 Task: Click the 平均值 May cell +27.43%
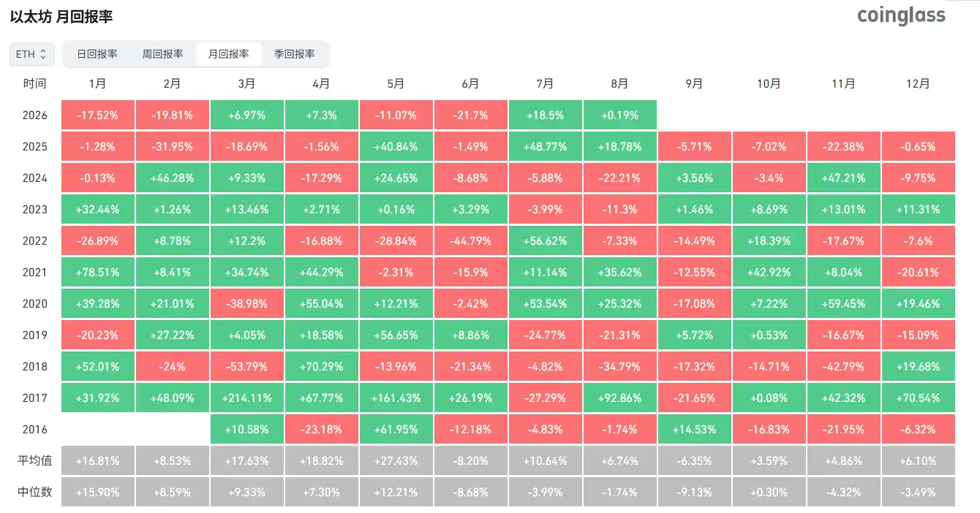[x=396, y=461]
